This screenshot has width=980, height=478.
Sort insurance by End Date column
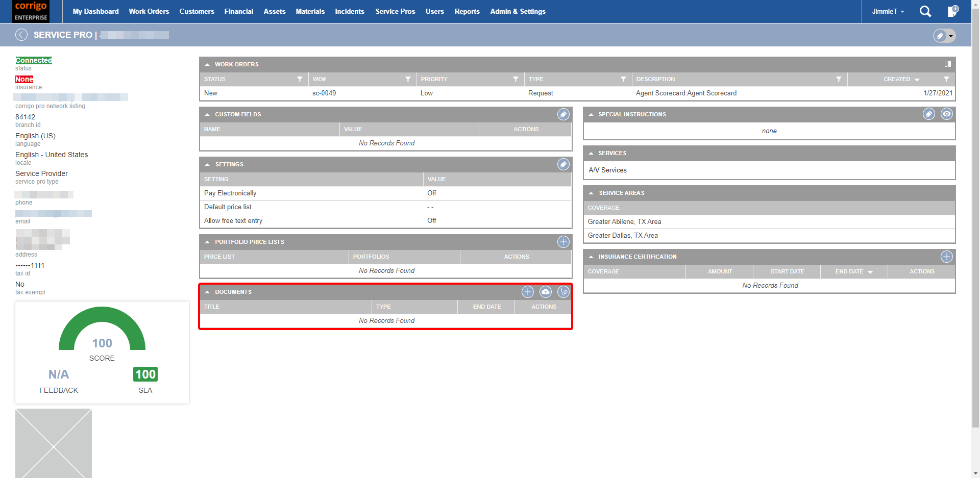pyautogui.click(x=854, y=271)
